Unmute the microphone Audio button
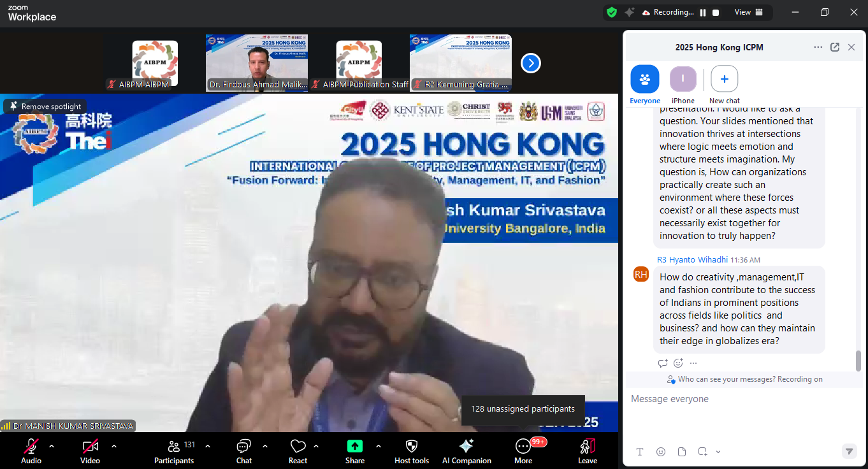 (x=31, y=446)
